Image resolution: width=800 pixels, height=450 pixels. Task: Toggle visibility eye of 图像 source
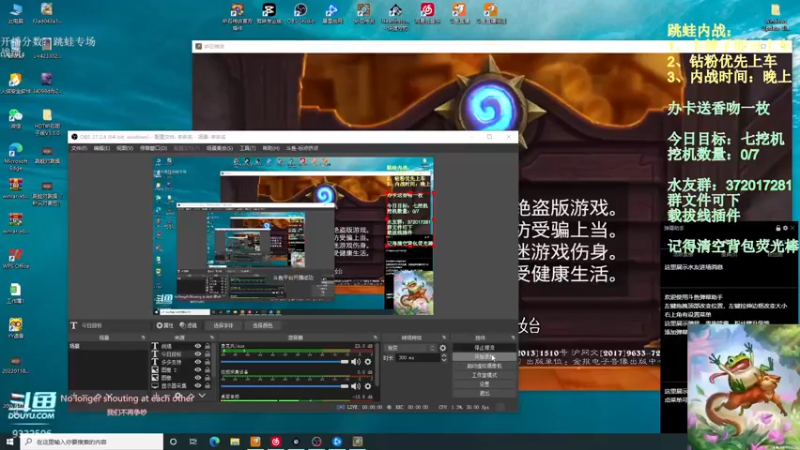[x=197, y=378]
